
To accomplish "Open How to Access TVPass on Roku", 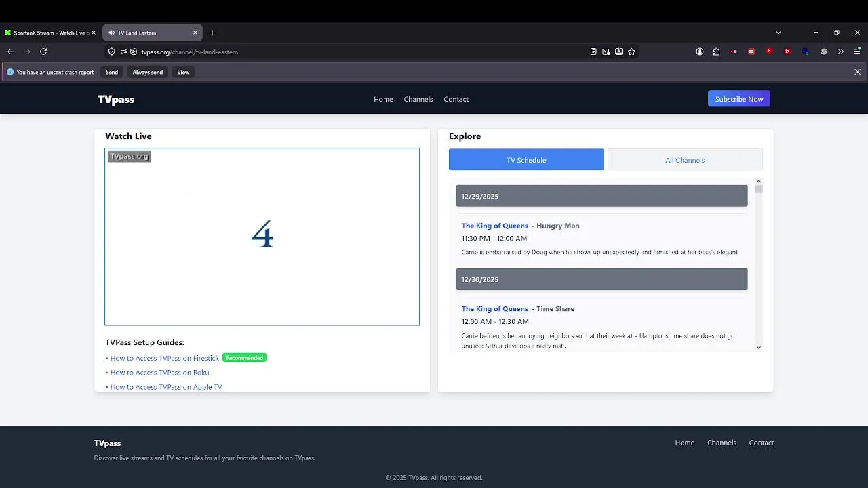I will tap(159, 373).
